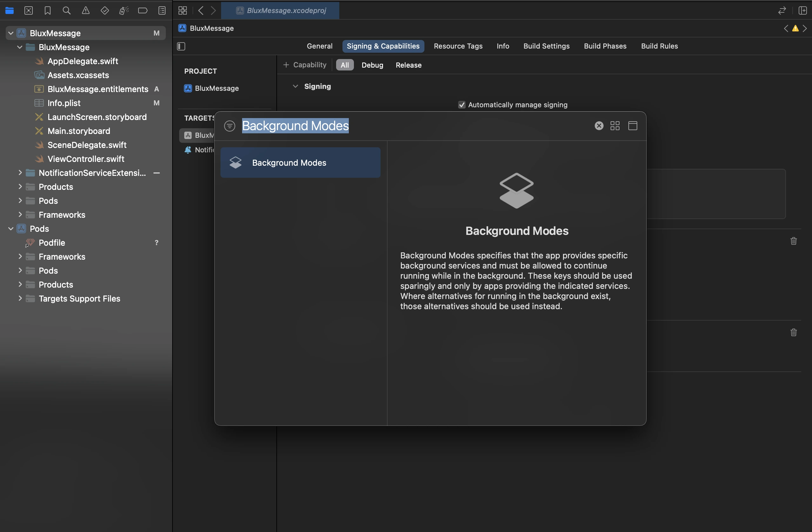
Task: Open the Bookmark navigator icon
Action: pos(47,10)
